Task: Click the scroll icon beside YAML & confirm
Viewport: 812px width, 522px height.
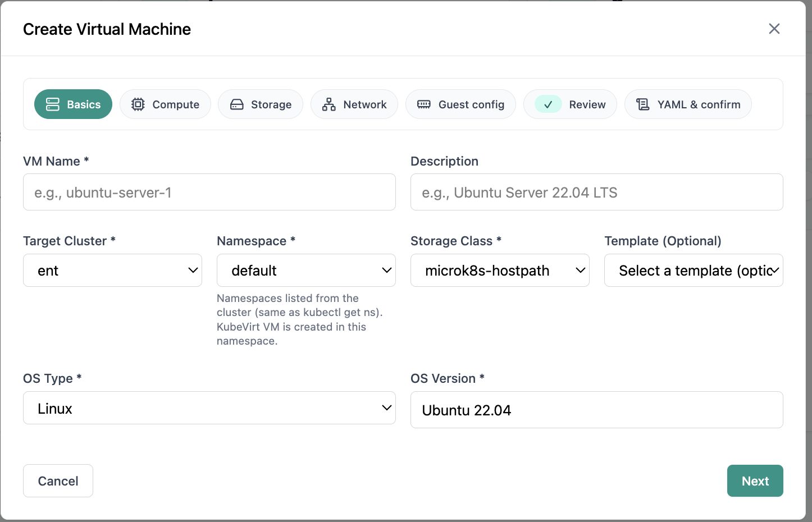Action: 643,104
